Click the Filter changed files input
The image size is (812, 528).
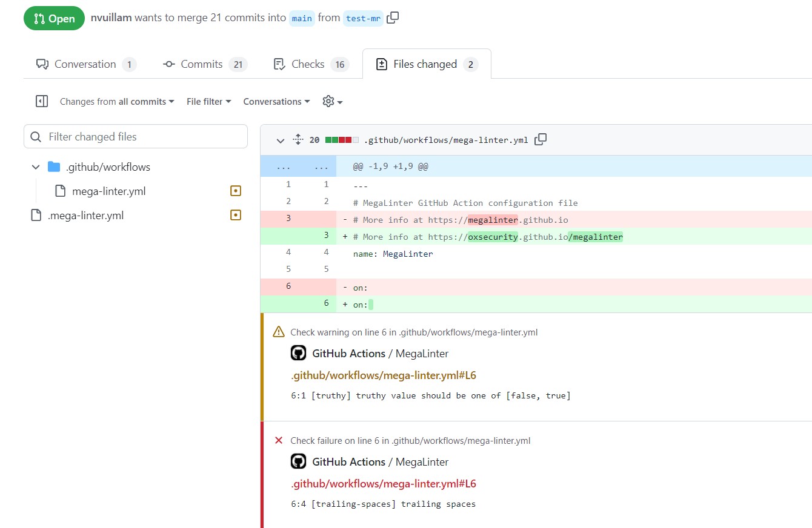(136, 137)
